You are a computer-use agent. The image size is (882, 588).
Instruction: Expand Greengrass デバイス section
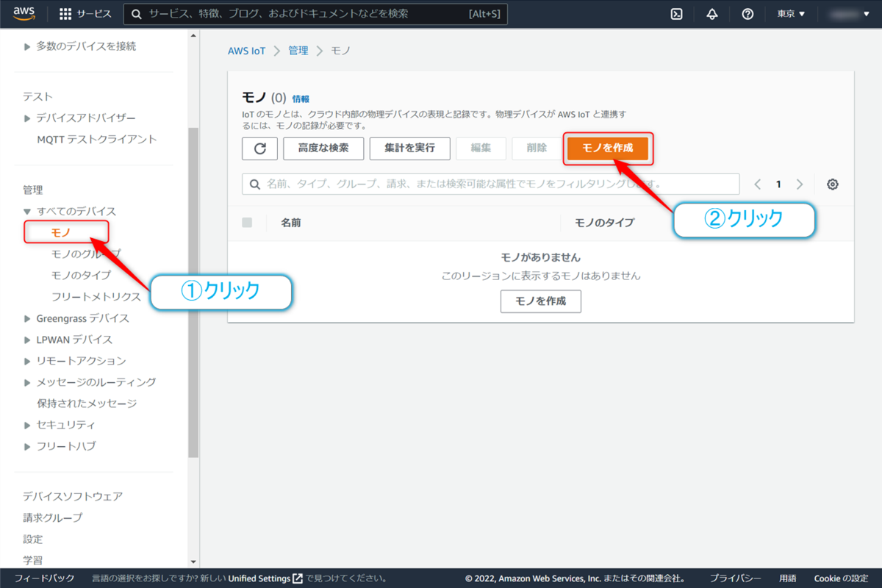click(28, 319)
